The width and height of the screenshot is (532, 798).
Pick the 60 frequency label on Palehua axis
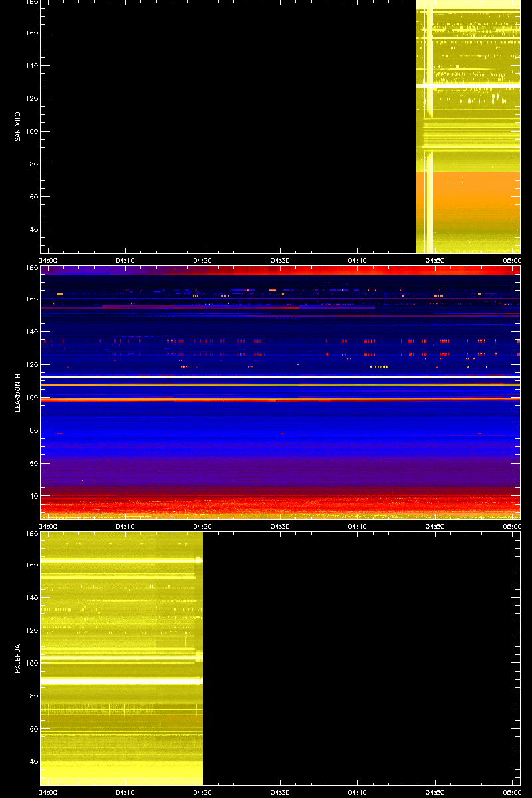click(x=33, y=729)
